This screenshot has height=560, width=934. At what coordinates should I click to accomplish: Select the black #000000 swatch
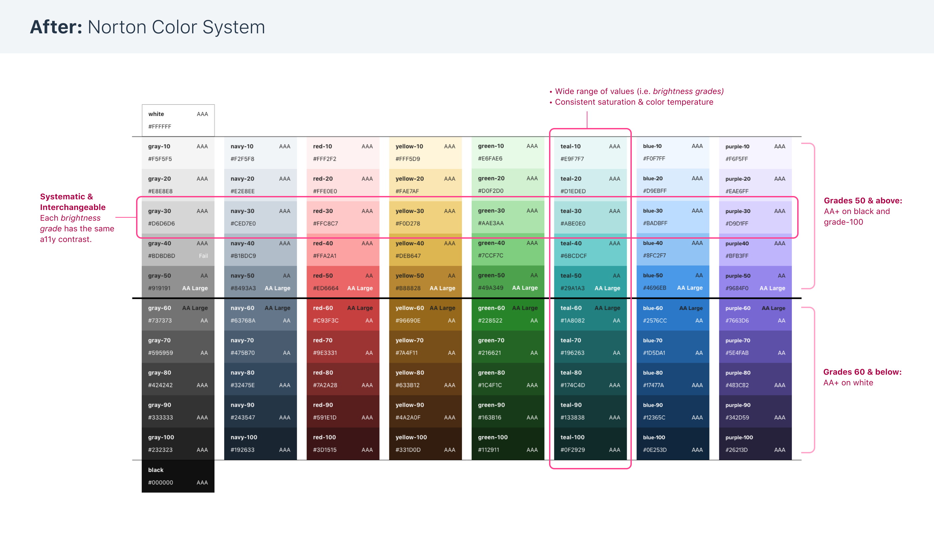[x=178, y=476]
